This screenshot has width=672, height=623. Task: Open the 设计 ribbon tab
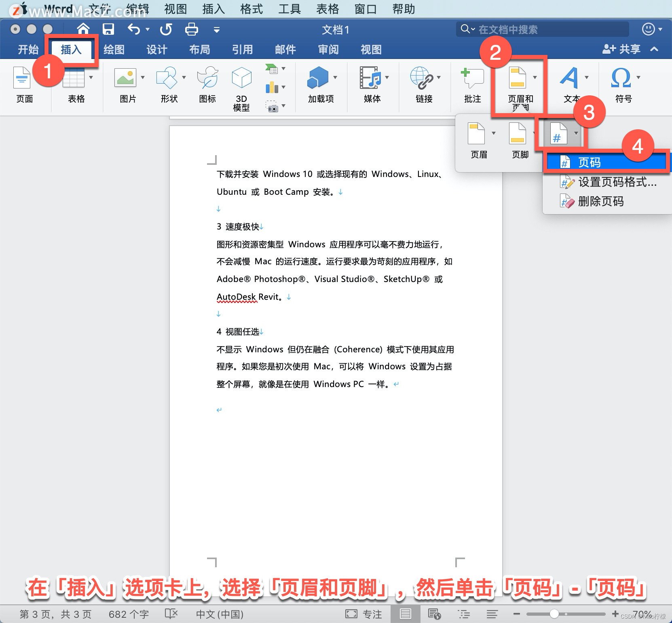click(x=156, y=49)
